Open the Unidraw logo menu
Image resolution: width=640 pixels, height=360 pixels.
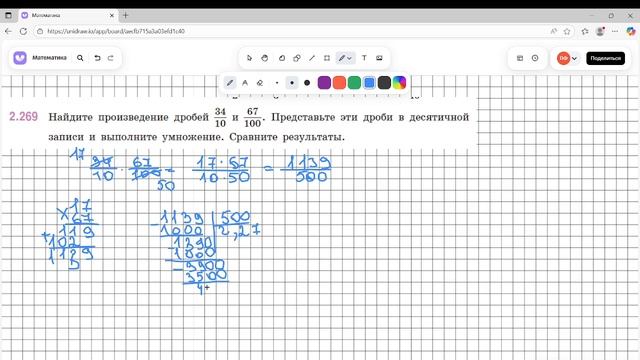[20, 58]
